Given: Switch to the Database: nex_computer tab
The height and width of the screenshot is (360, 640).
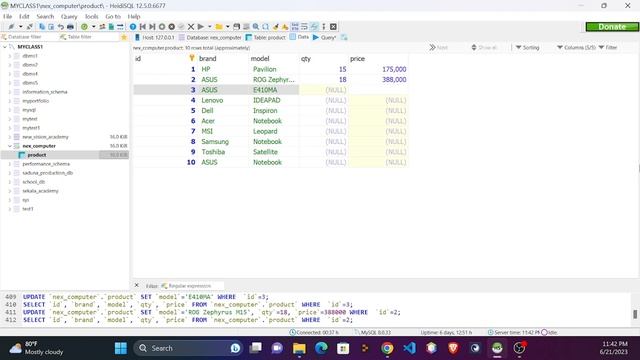Looking at the screenshot, I should (210, 37).
